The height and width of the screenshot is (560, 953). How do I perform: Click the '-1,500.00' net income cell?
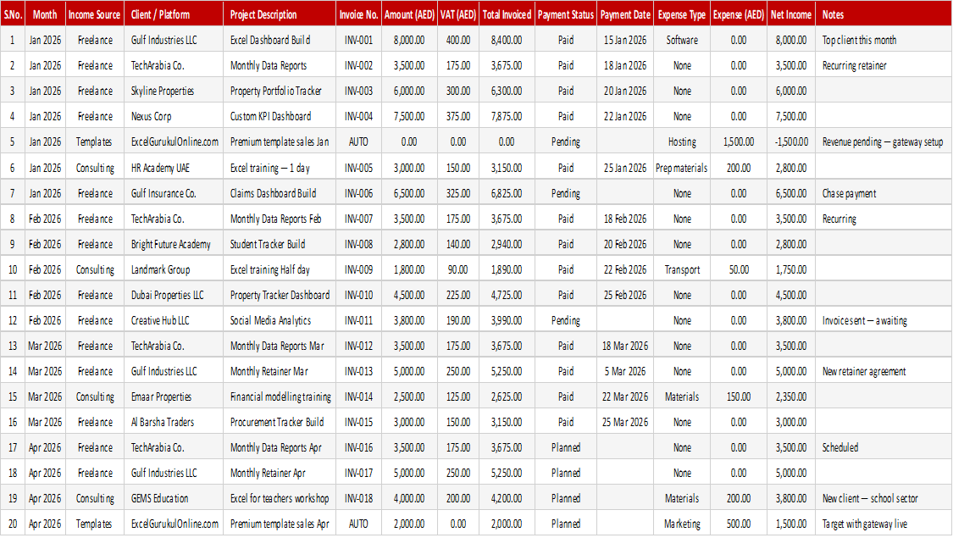[x=791, y=141]
